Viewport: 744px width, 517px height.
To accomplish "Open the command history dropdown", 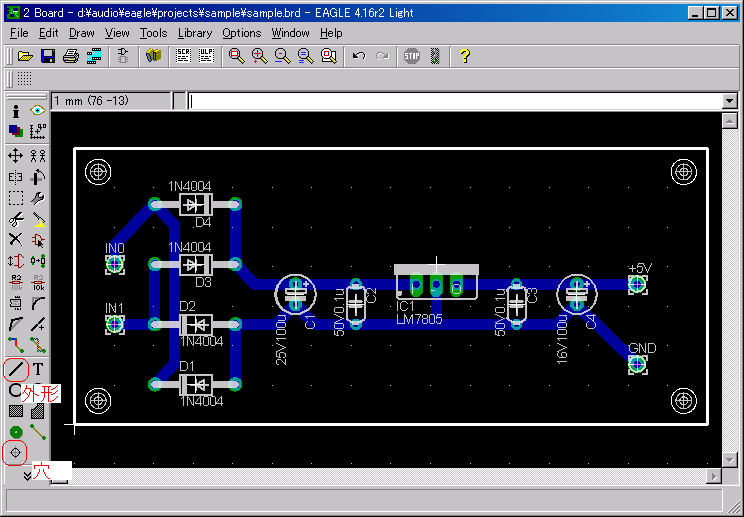I will 729,101.
